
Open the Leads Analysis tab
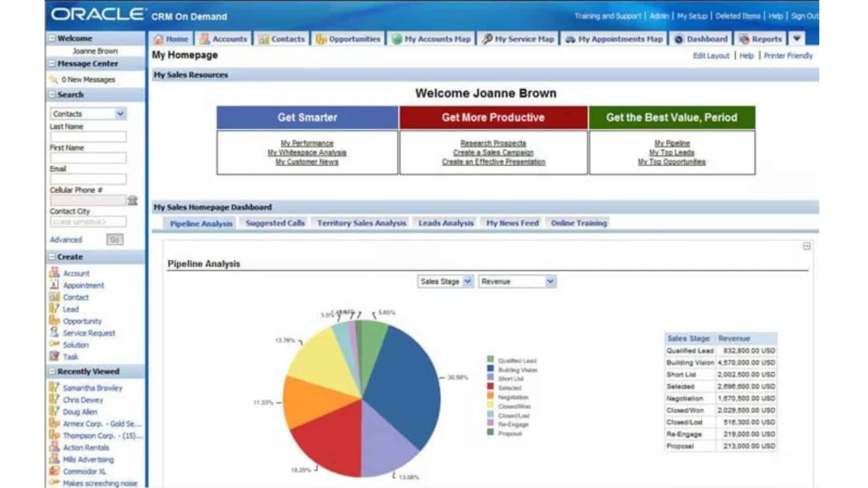coord(446,223)
